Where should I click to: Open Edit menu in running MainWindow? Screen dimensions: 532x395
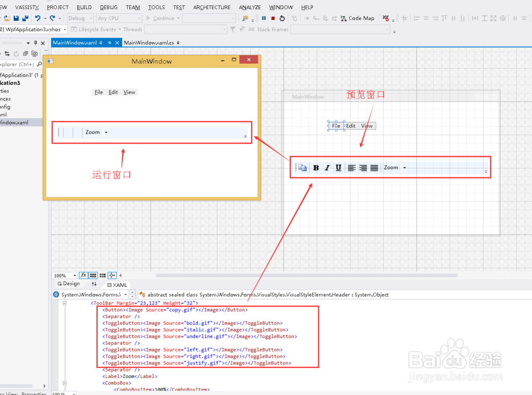pyautogui.click(x=113, y=93)
